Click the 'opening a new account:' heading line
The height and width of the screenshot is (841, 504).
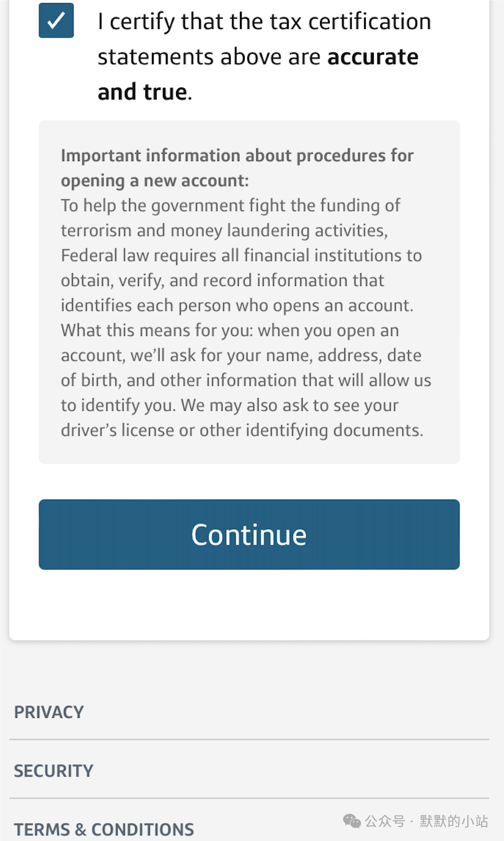(x=155, y=180)
